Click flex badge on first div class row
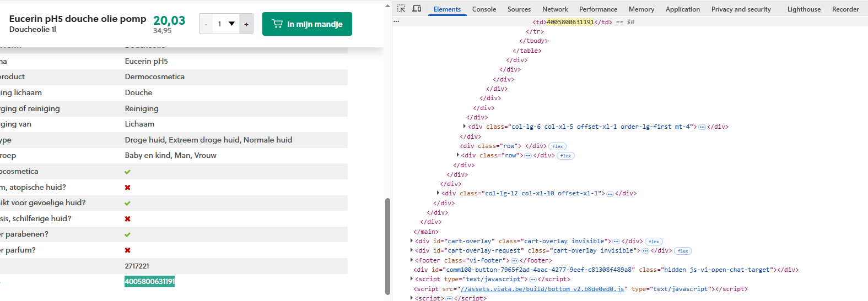 coord(558,146)
